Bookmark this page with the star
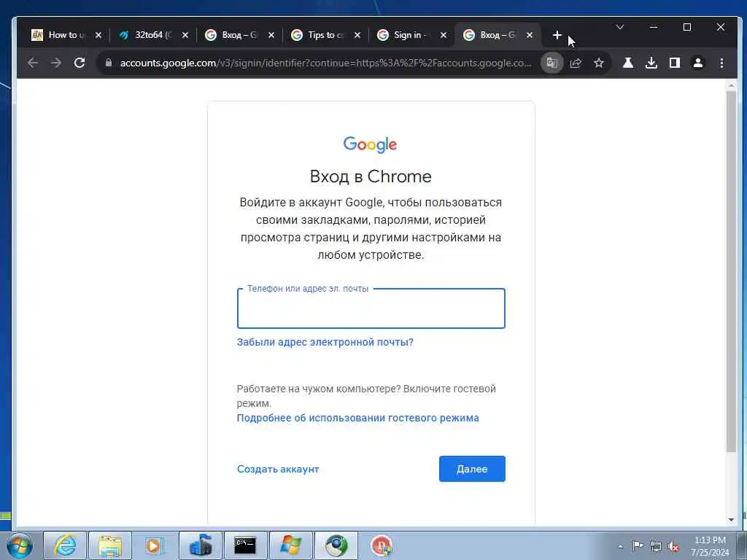Screen dimensions: 747x560 pyautogui.click(x=599, y=63)
